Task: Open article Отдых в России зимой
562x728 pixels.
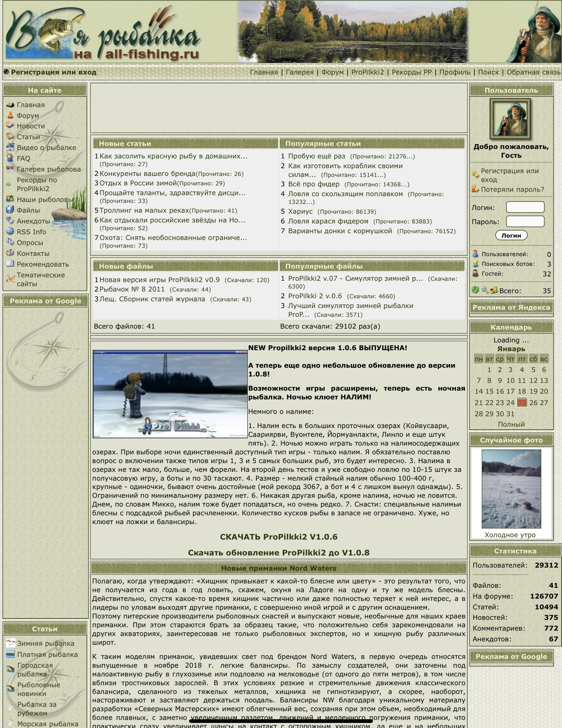Action: click(x=138, y=183)
